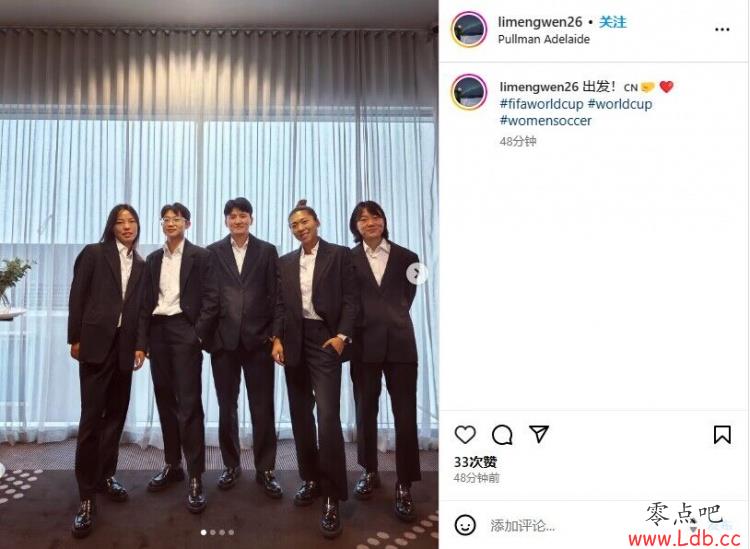Open the #fifaworldcup hashtag
Image resolution: width=750 pixels, height=549 pixels.
click(x=541, y=104)
